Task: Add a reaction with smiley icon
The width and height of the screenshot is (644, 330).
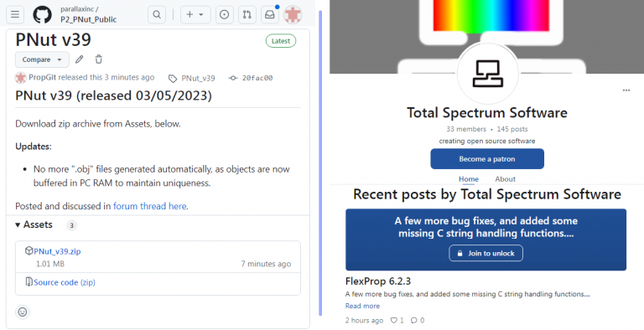Action: pos(23,312)
